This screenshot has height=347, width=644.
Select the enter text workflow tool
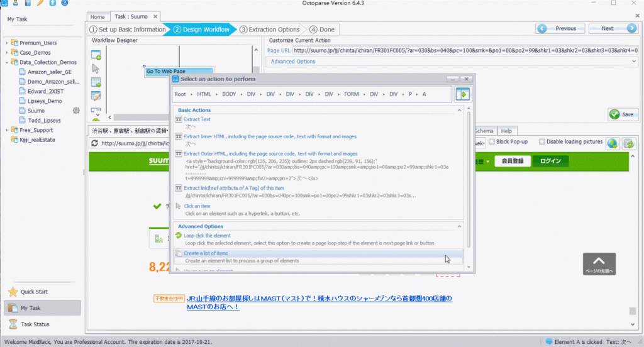(96, 96)
